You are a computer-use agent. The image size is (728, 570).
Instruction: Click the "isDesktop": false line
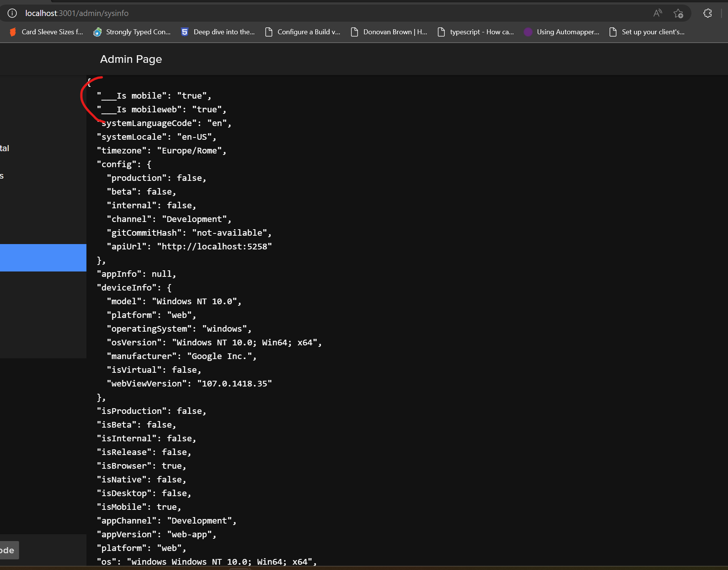144,493
